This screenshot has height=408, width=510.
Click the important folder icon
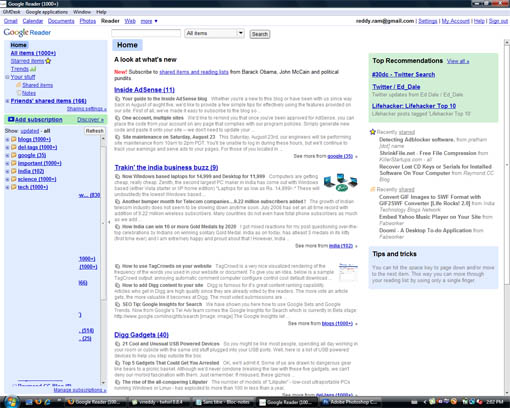(x=14, y=163)
